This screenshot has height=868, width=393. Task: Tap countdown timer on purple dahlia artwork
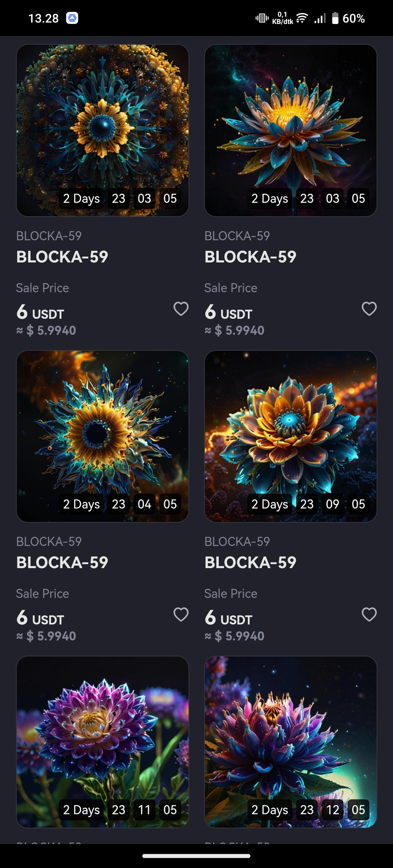120,810
